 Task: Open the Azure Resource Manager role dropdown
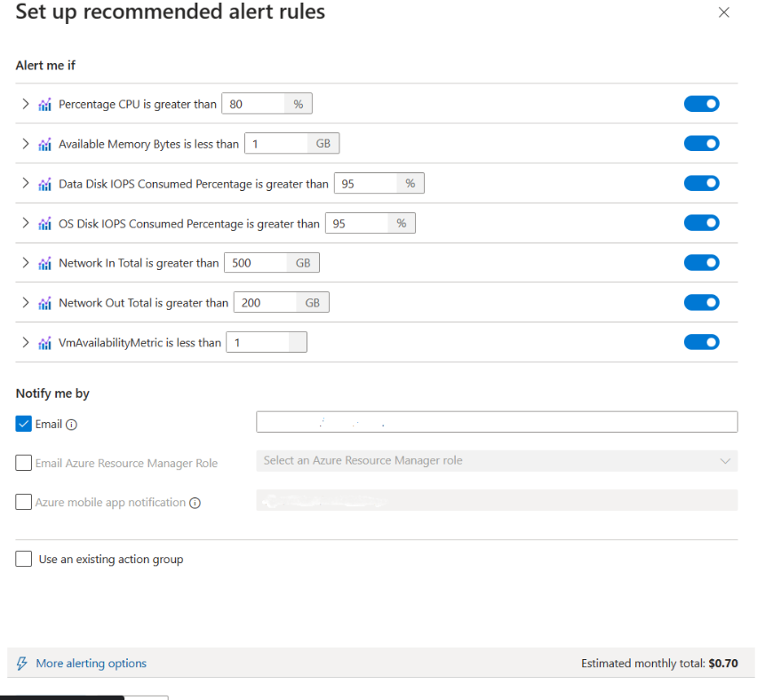(x=496, y=461)
